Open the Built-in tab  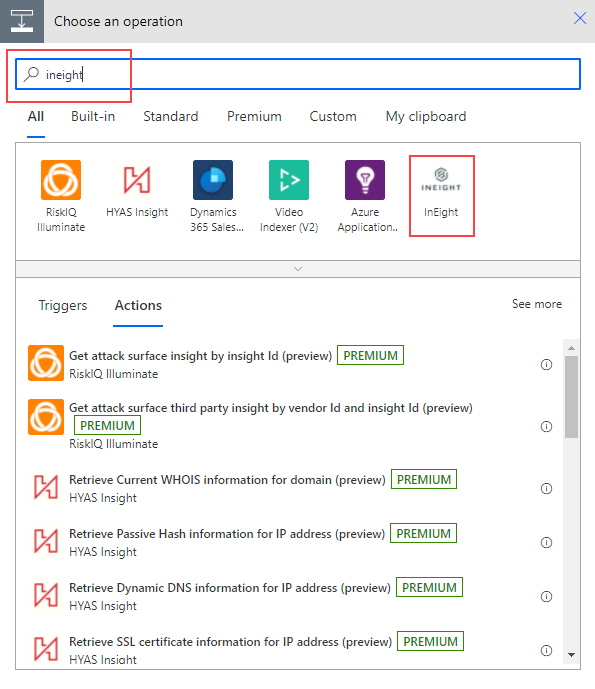pyautogui.click(x=93, y=116)
